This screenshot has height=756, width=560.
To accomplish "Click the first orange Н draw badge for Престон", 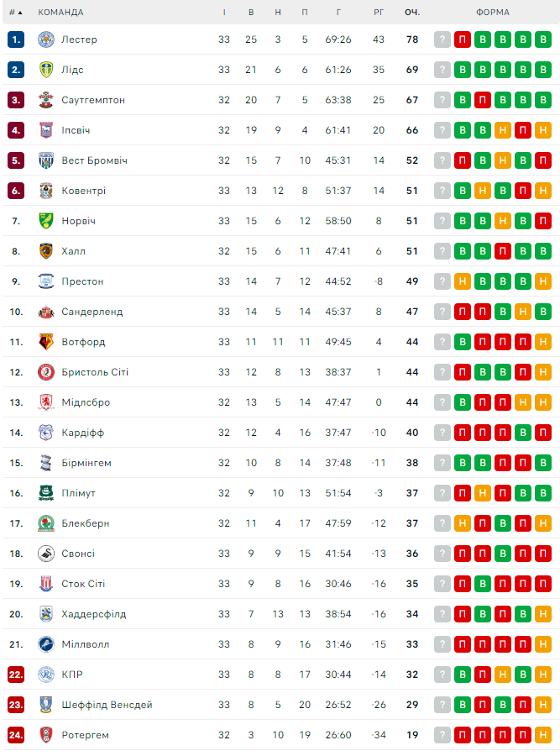I will point(463,281).
